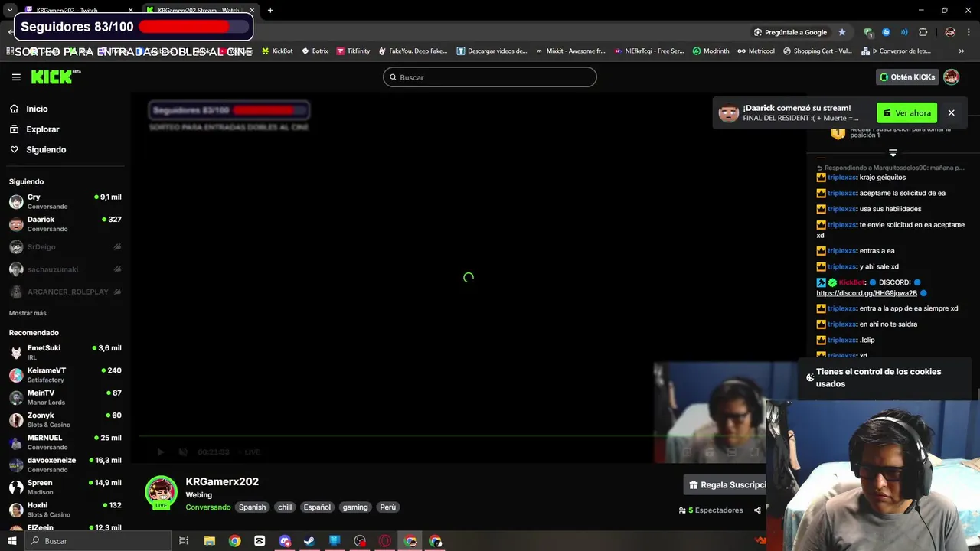Click the Conversando category link
The height and width of the screenshot is (551, 980).
coord(207,507)
